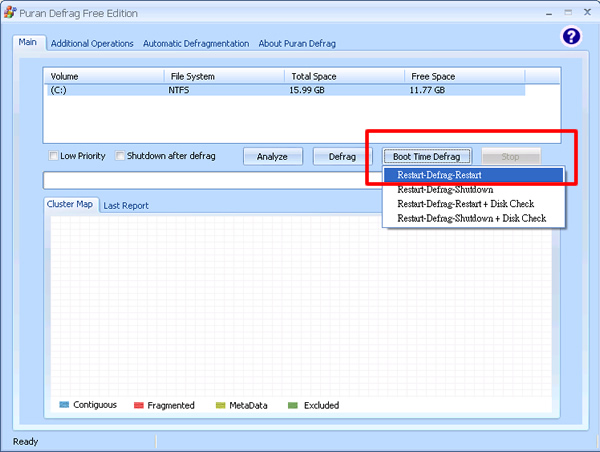Click the Total Space column header
This screenshot has height=452, width=600.
(x=344, y=77)
